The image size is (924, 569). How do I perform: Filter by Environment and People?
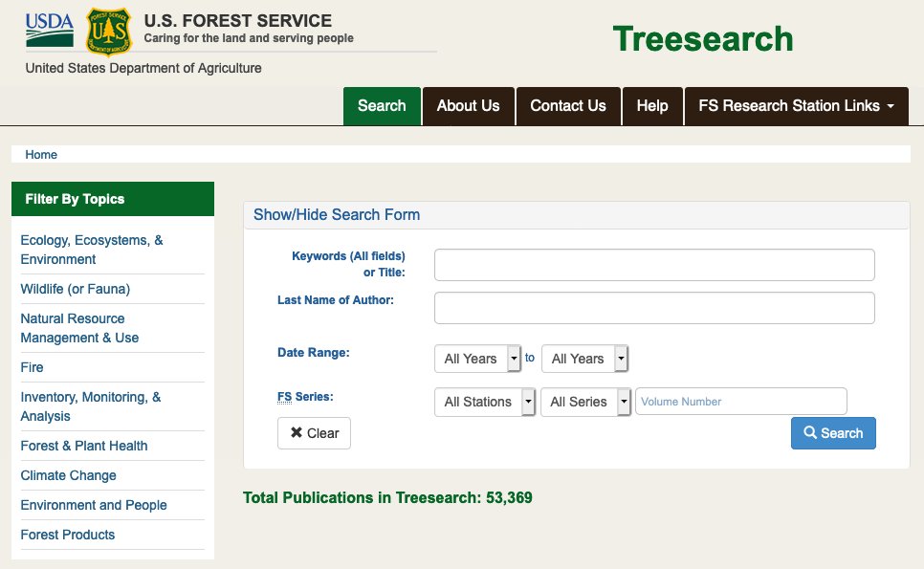94,505
